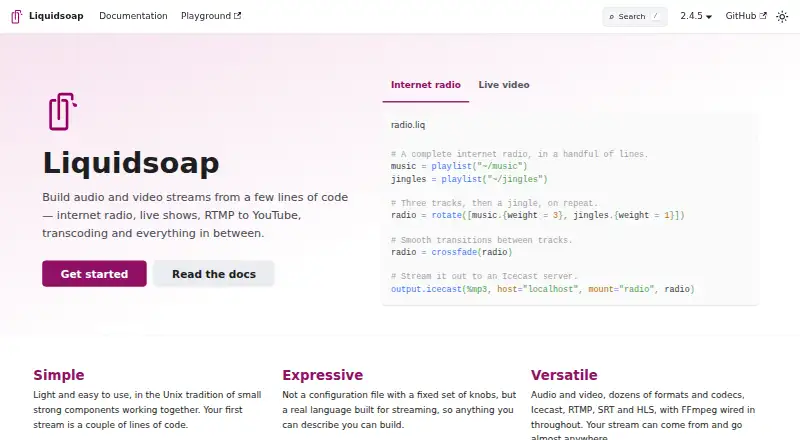800x440 pixels.
Task: Open the Playground external link
Action: [x=211, y=16]
